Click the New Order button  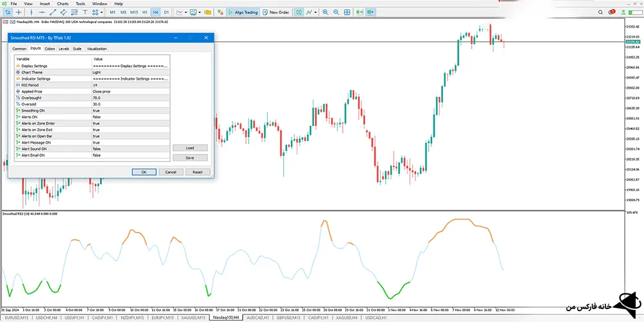(276, 12)
